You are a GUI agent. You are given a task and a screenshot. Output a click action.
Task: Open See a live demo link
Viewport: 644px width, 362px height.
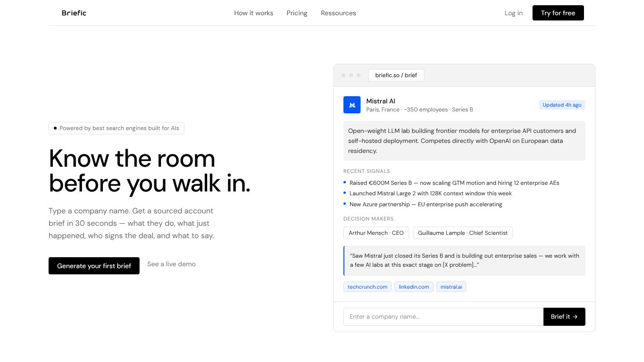click(x=171, y=264)
